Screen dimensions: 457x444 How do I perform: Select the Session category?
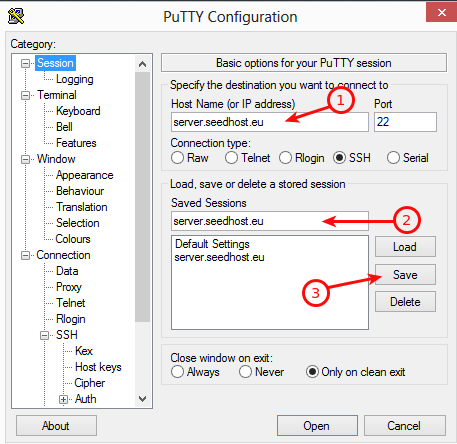[55, 63]
